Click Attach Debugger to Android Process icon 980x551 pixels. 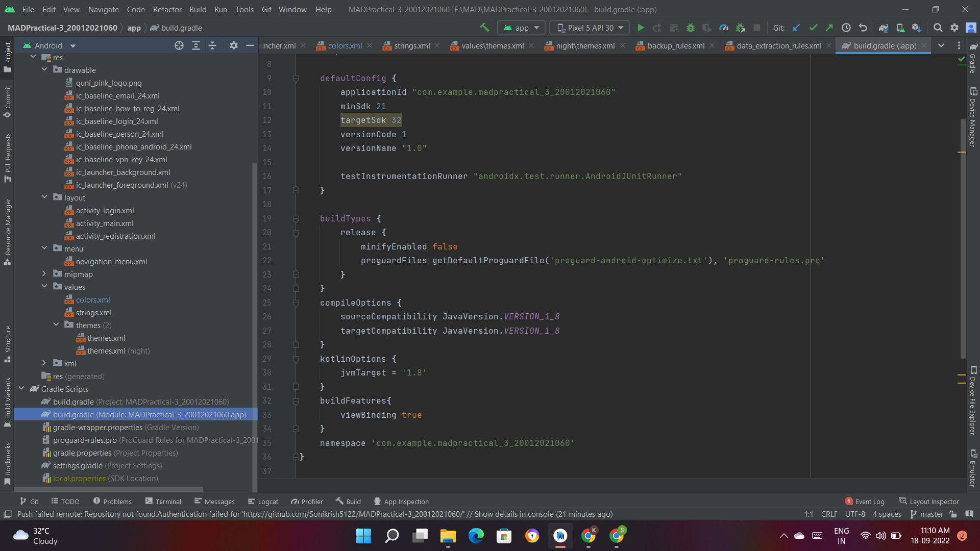click(x=741, y=28)
